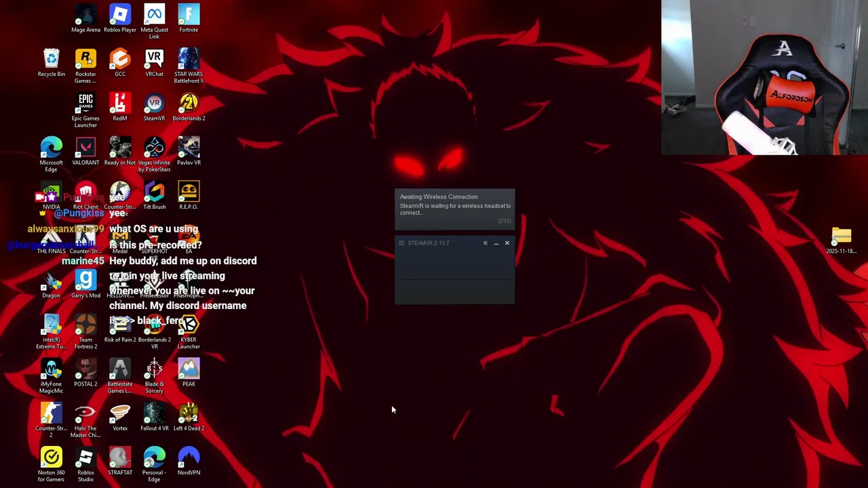Click the pin icon in SteamVR title bar
This screenshot has width=868, height=488.
tap(485, 243)
